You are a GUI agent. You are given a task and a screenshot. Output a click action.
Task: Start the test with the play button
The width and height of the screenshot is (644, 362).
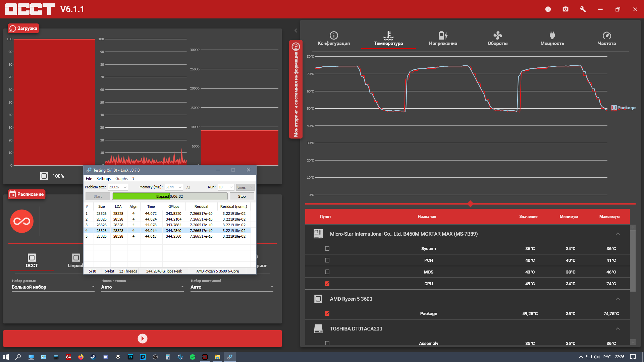pyautogui.click(x=142, y=339)
